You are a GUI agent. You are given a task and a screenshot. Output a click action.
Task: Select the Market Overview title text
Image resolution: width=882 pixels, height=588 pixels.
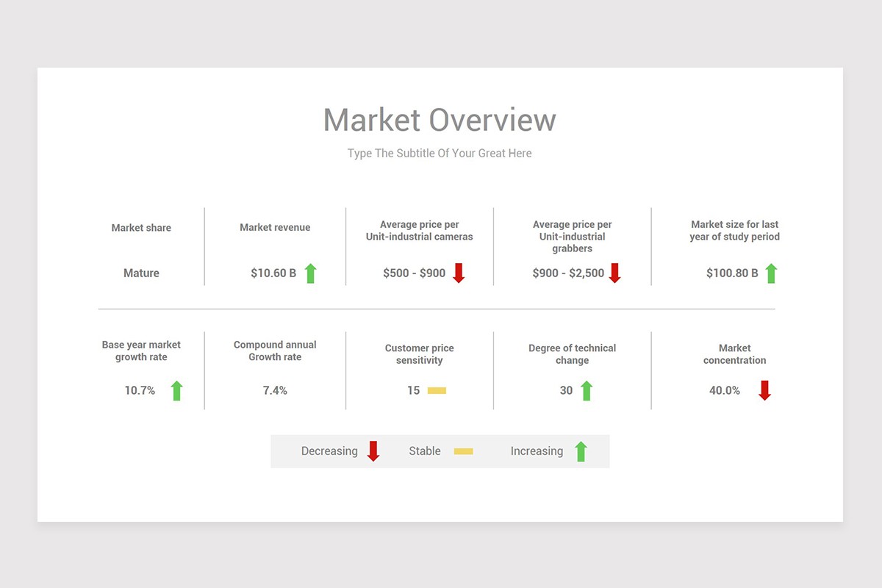click(x=440, y=119)
